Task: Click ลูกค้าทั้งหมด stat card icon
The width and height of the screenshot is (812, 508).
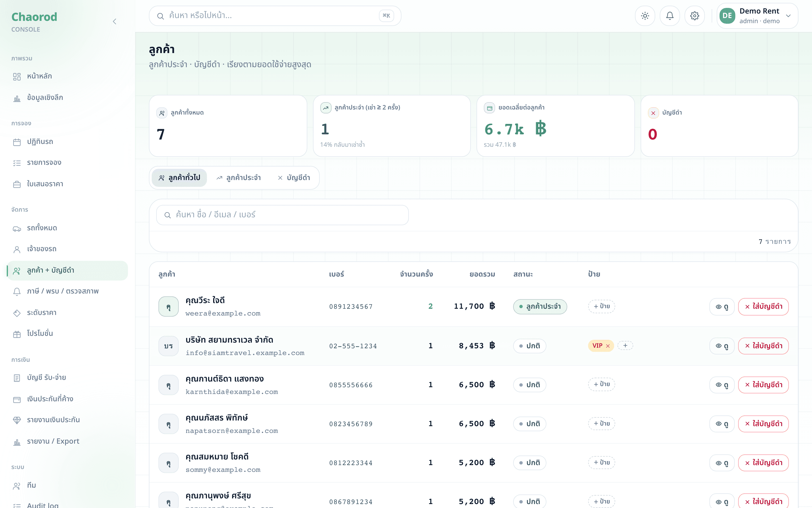Action: pyautogui.click(x=162, y=113)
